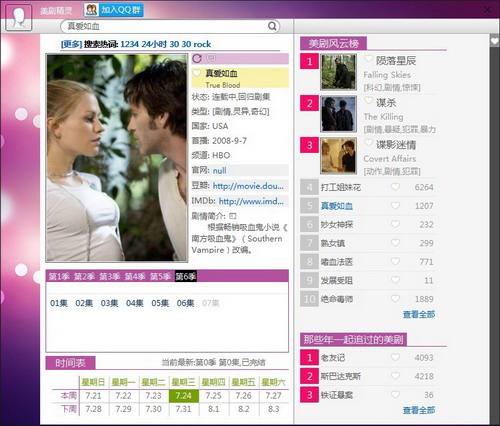Open the Falling Skies thumbnail

tap(338, 72)
